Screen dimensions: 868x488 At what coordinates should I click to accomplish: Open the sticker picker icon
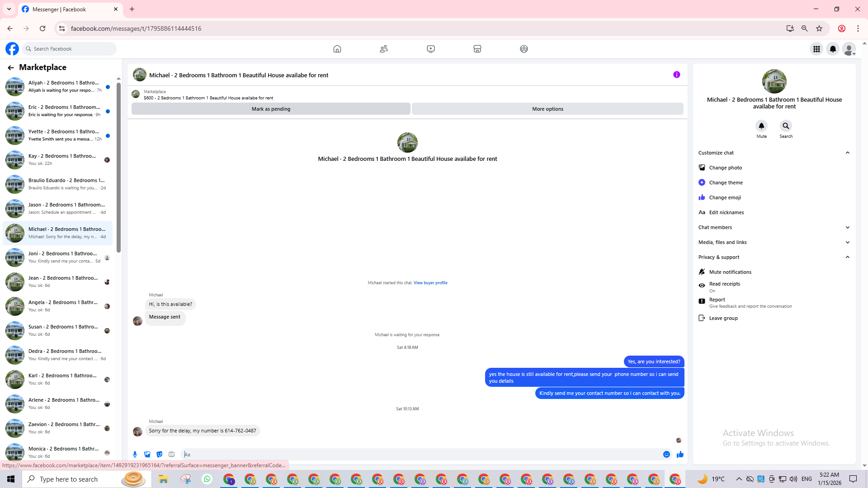click(159, 455)
